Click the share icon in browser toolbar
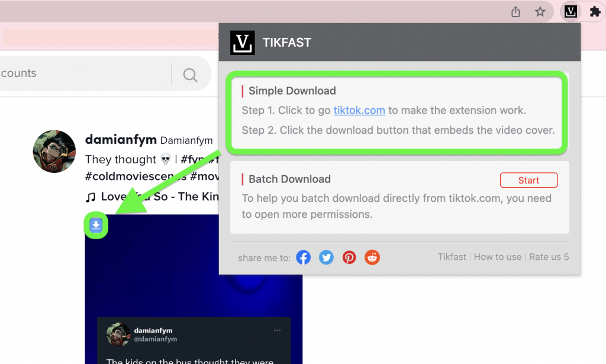 point(515,12)
